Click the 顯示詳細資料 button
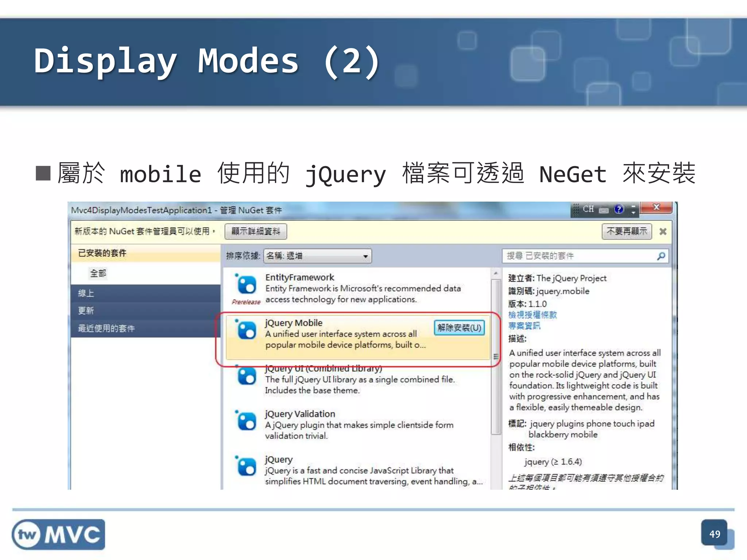The width and height of the screenshot is (747, 560). (256, 232)
